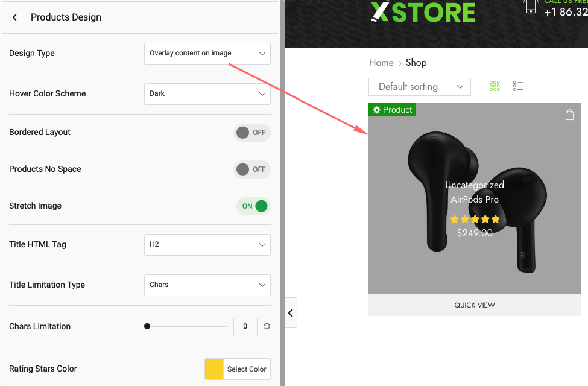
Task: Turn off the Stretch Image switch
Action: [253, 206]
